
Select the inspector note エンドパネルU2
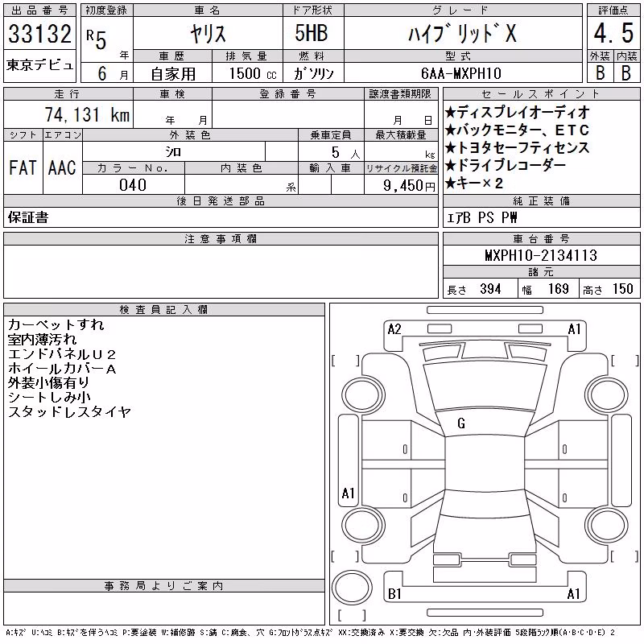[62, 354]
